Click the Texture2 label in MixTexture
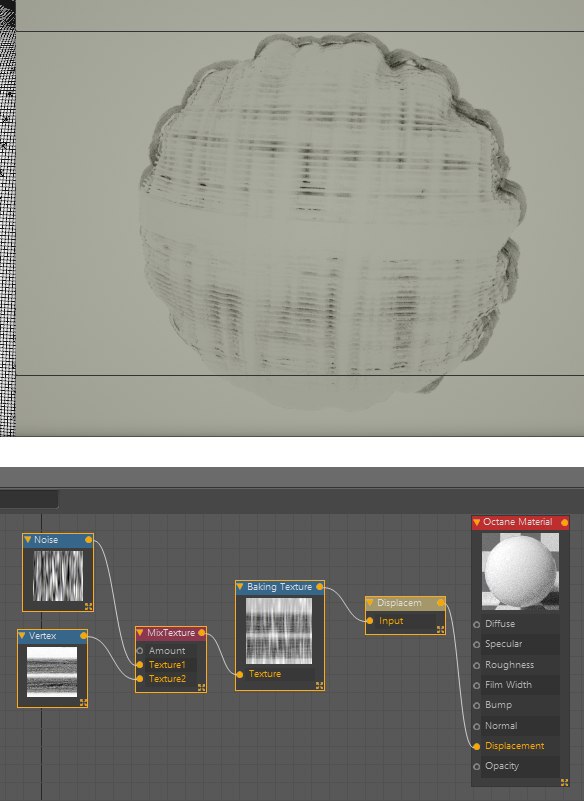 click(168, 679)
